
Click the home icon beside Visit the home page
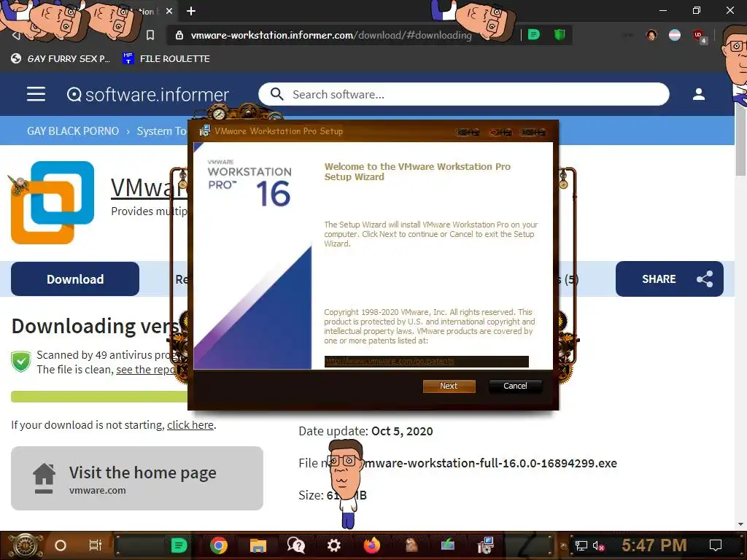pos(44,478)
